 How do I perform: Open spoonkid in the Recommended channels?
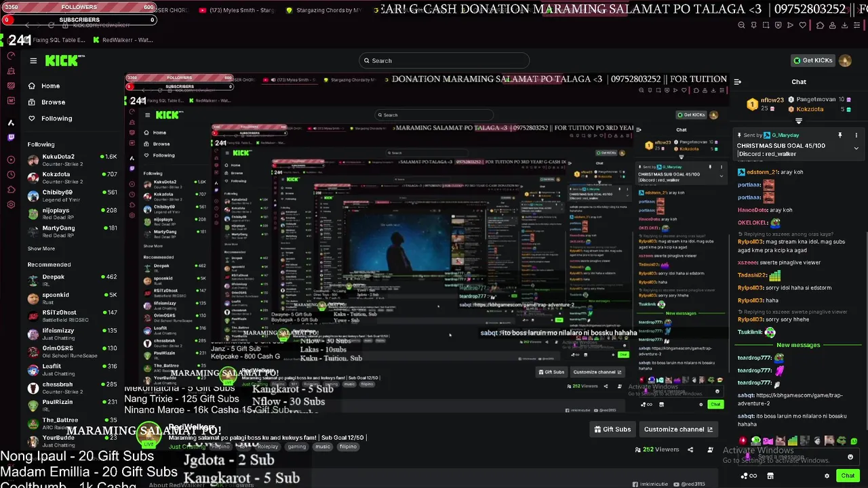(x=73, y=298)
